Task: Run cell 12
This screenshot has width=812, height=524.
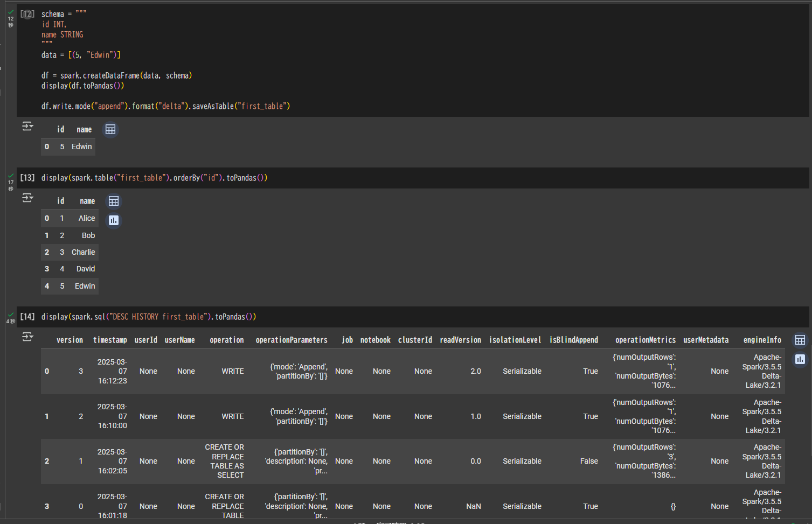Action: [x=27, y=14]
